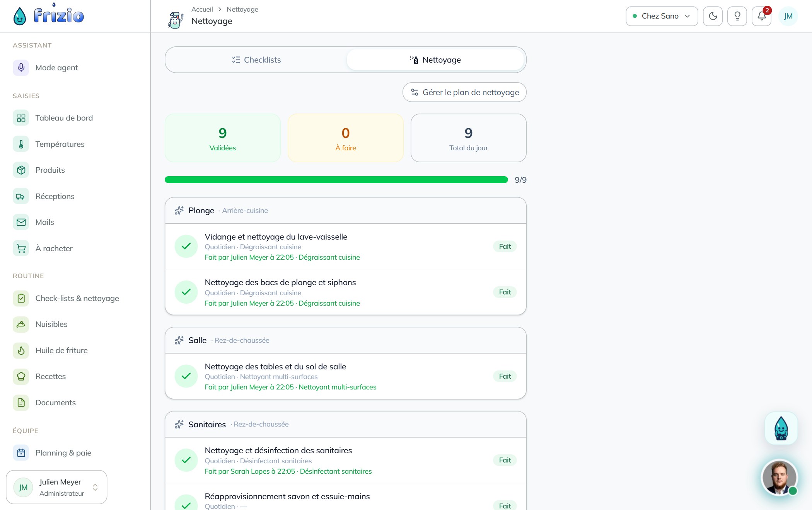Open the Produits box icon
This screenshot has width=812, height=510.
pos(21,170)
